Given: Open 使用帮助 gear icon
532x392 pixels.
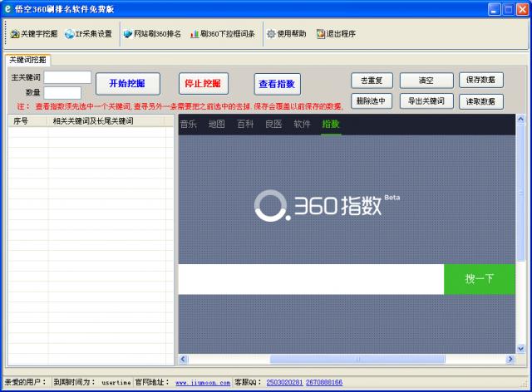Looking at the screenshot, I should (x=271, y=34).
